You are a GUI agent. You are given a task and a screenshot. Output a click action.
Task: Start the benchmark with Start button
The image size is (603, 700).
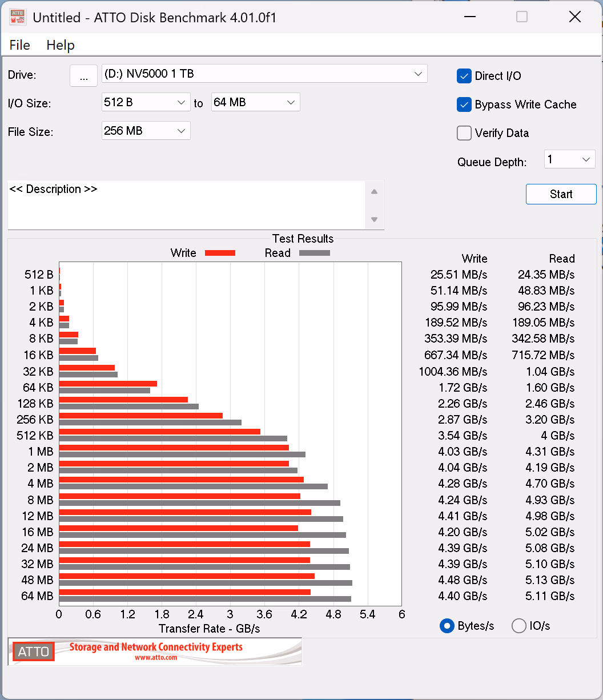tap(561, 194)
